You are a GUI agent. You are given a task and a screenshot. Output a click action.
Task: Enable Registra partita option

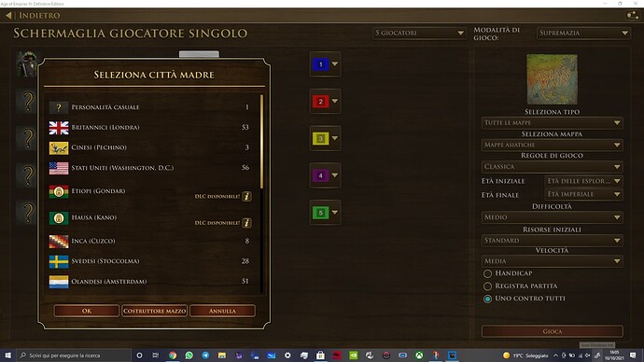(487, 286)
